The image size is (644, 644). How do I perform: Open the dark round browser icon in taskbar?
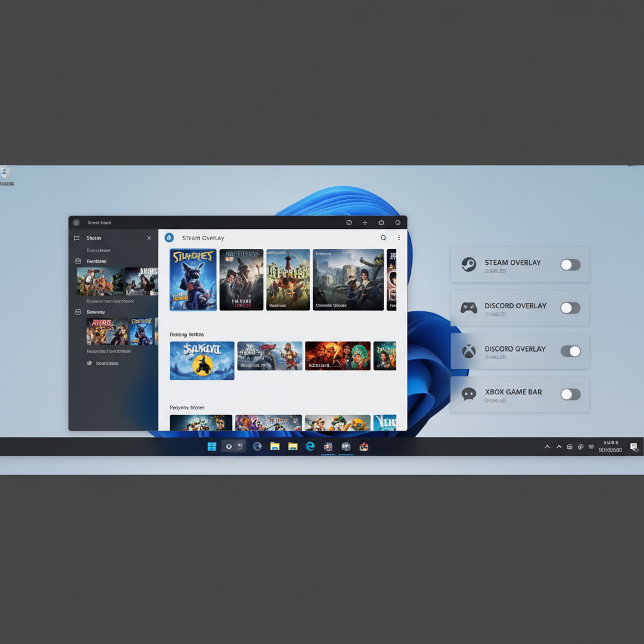257,447
